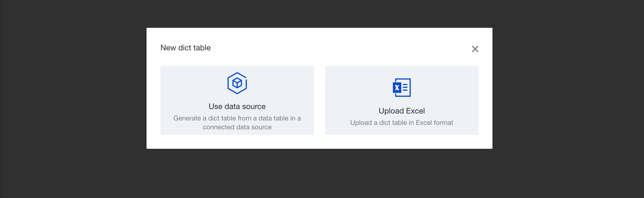Click "Upload a dict table in Excel format" text

coord(402,123)
